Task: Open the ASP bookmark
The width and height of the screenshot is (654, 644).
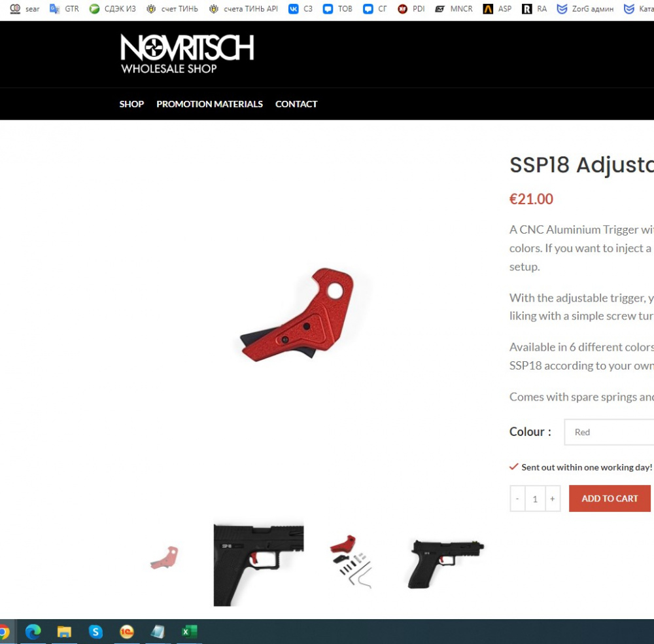Action: click(497, 9)
